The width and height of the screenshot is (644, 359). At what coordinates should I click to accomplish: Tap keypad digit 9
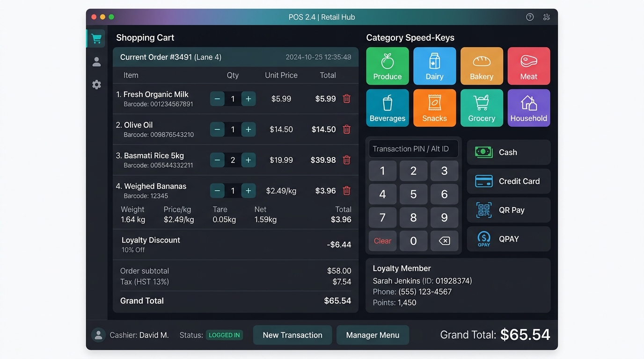[444, 217]
